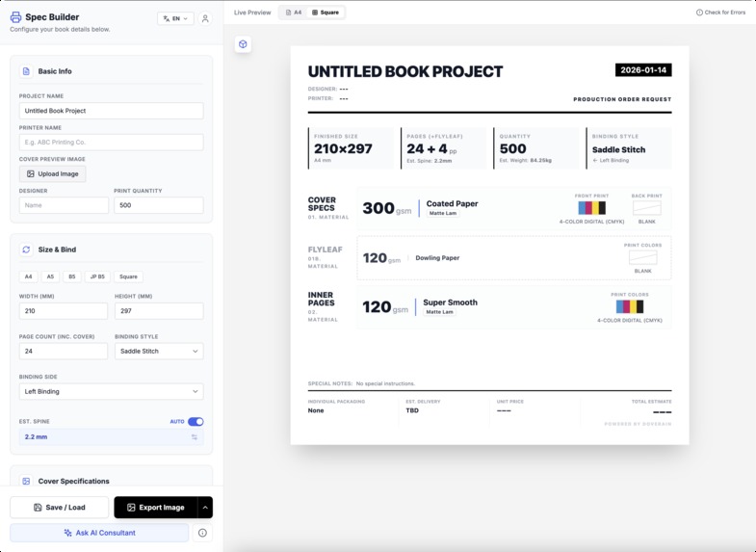Click the cover Front Print CMYK swatch

click(x=591, y=208)
